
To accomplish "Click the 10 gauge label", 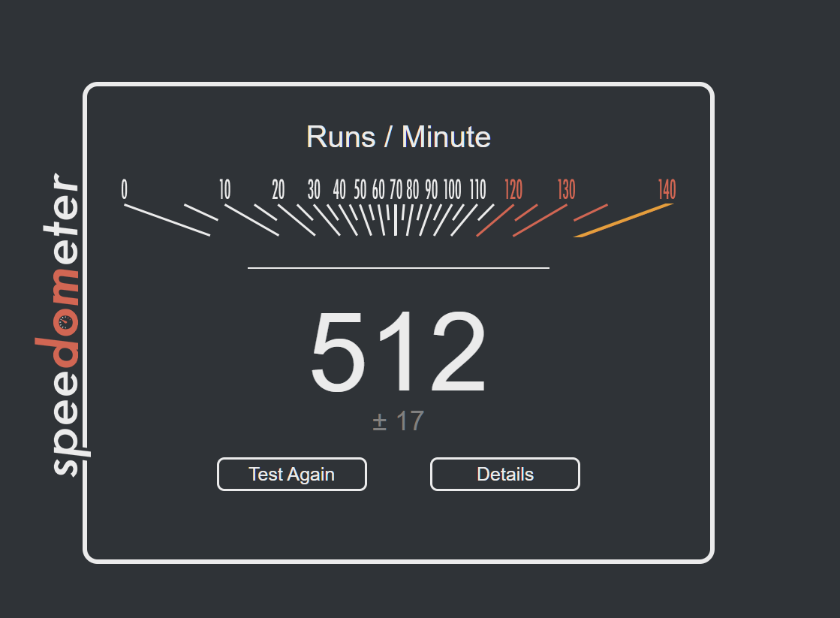I will pyautogui.click(x=225, y=190).
